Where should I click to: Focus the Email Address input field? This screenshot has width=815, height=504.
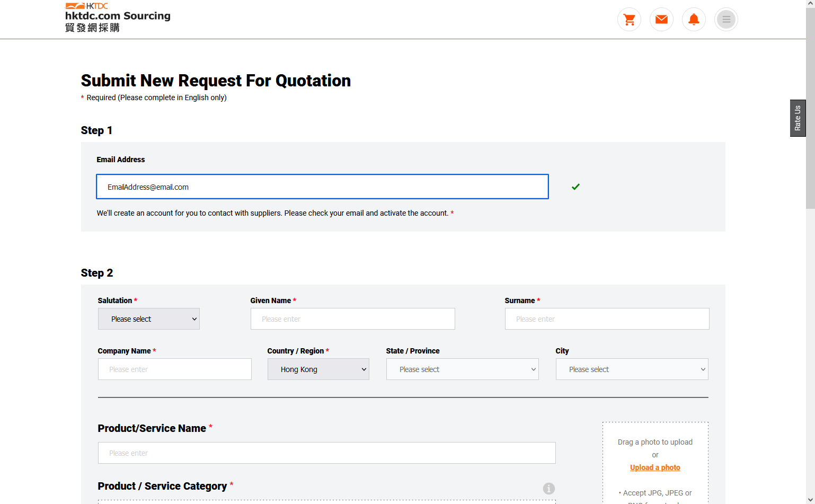point(322,187)
